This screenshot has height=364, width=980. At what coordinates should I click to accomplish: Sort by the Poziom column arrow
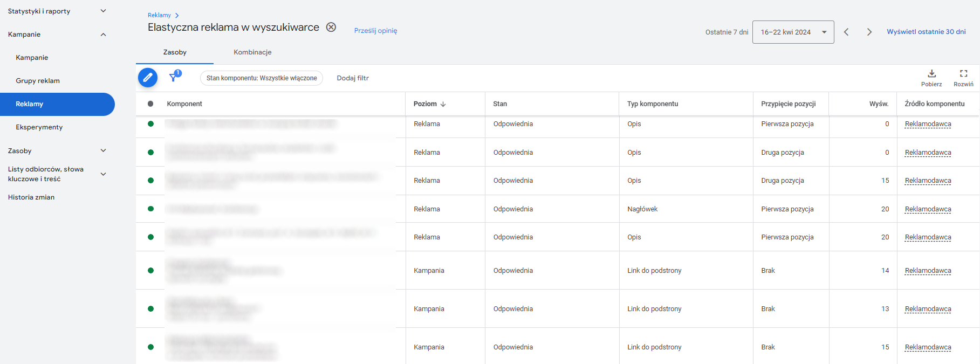pyautogui.click(x=443, y=104)
